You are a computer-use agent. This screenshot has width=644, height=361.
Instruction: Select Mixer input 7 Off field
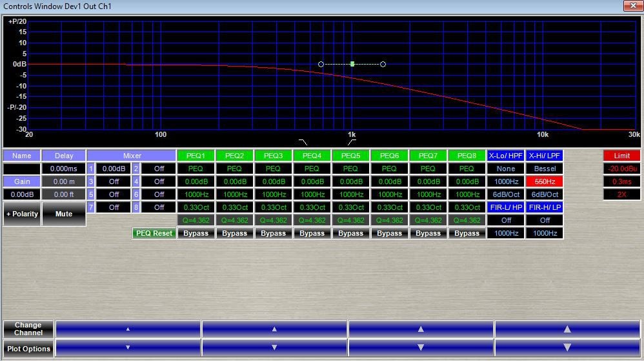pyautogui.click(x=114, y=207)
